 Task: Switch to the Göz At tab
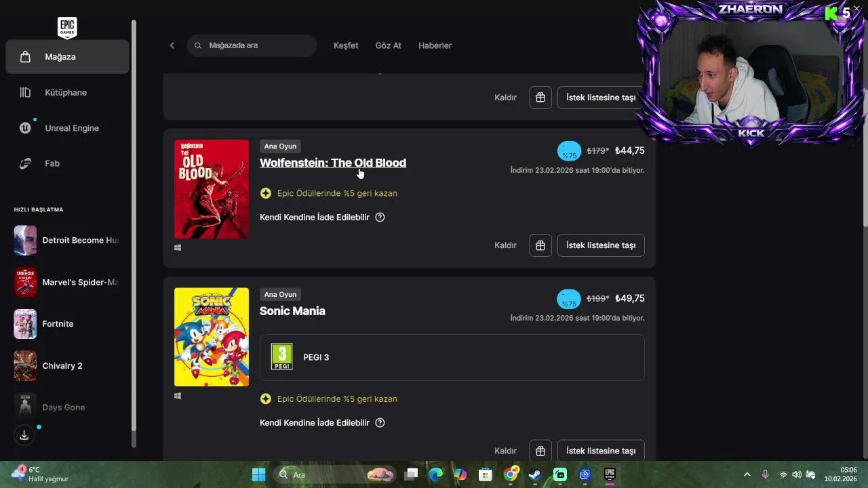coord(389,45)
